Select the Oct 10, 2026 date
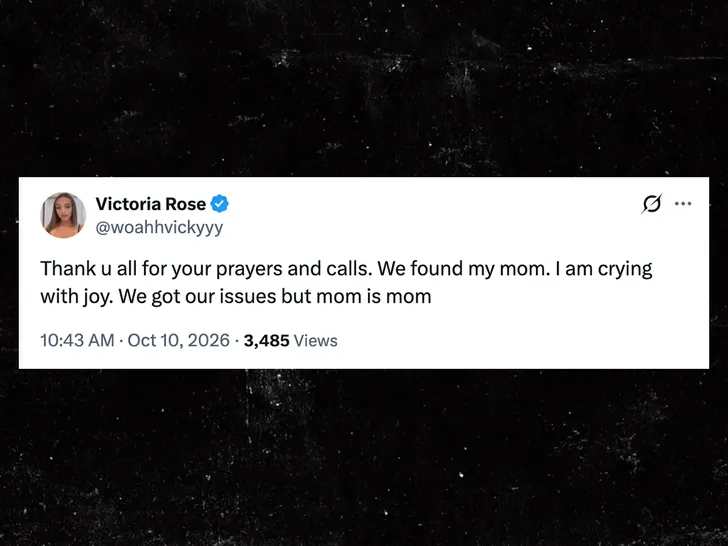This screenshot has height=546, width=728. tap(178, 340)
